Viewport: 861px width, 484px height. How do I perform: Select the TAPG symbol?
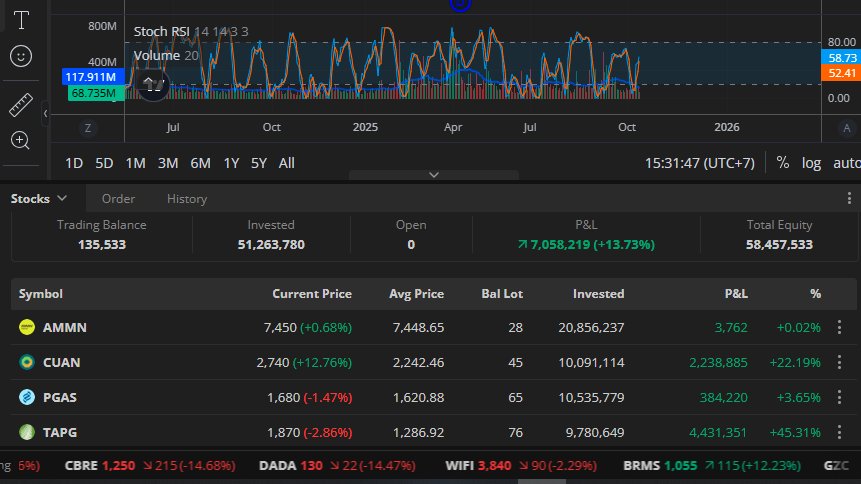(x=60, y=432)
